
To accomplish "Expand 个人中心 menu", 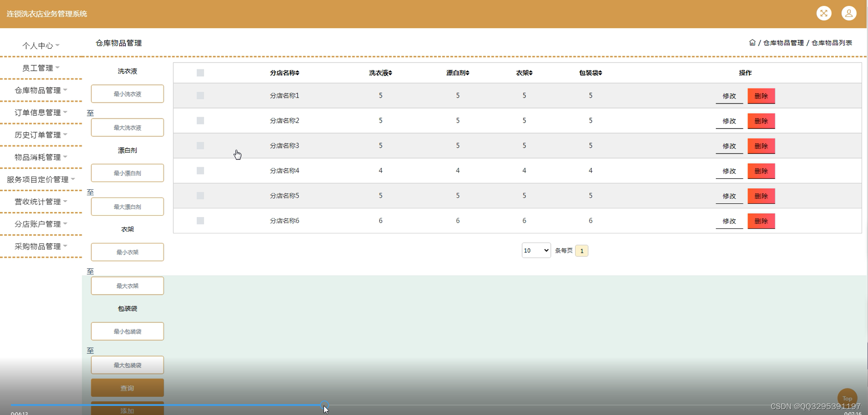I will tap(41, 45).
